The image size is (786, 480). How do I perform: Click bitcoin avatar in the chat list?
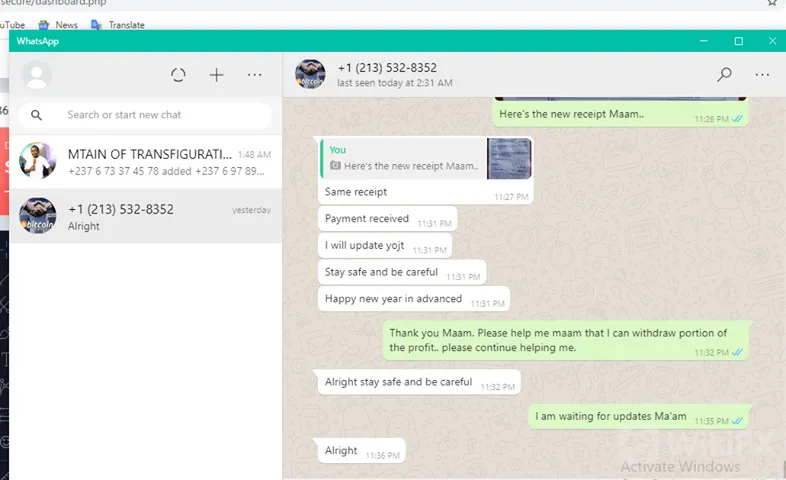pyautogui.click(x=38, y=215)
